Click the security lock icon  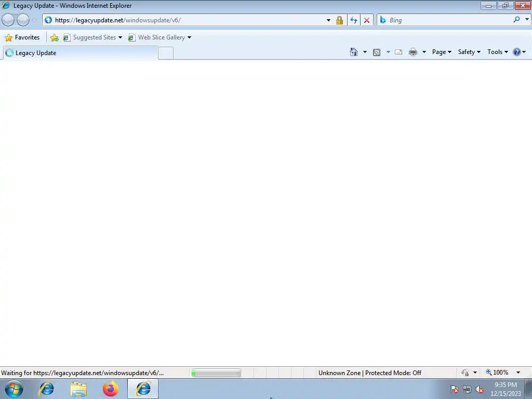coord(339,20)
